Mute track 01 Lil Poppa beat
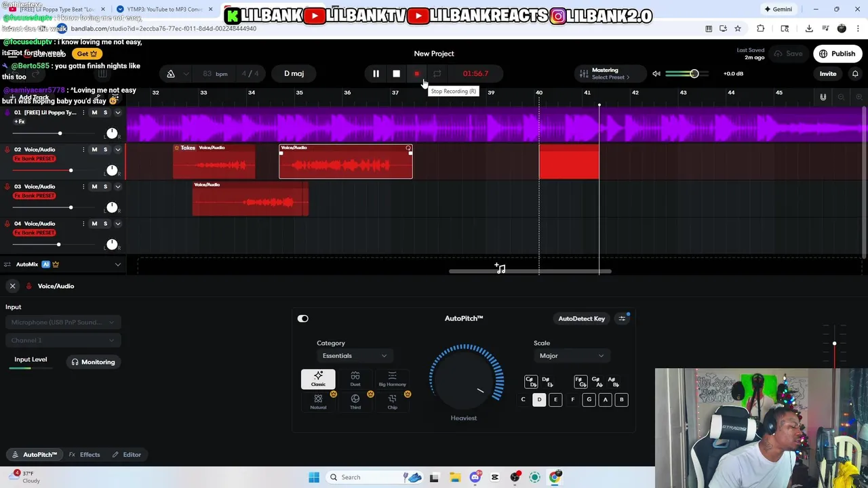This screenshot has height=488, width=868. 94,113
